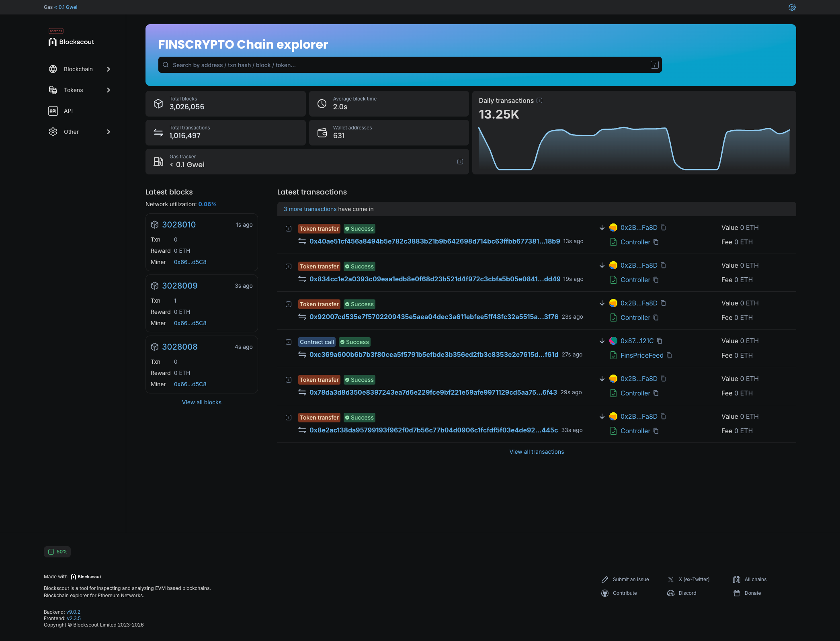Click Submit an issue footer link
The width and height of the screenshot is (840, 641).
click(625, 580)
